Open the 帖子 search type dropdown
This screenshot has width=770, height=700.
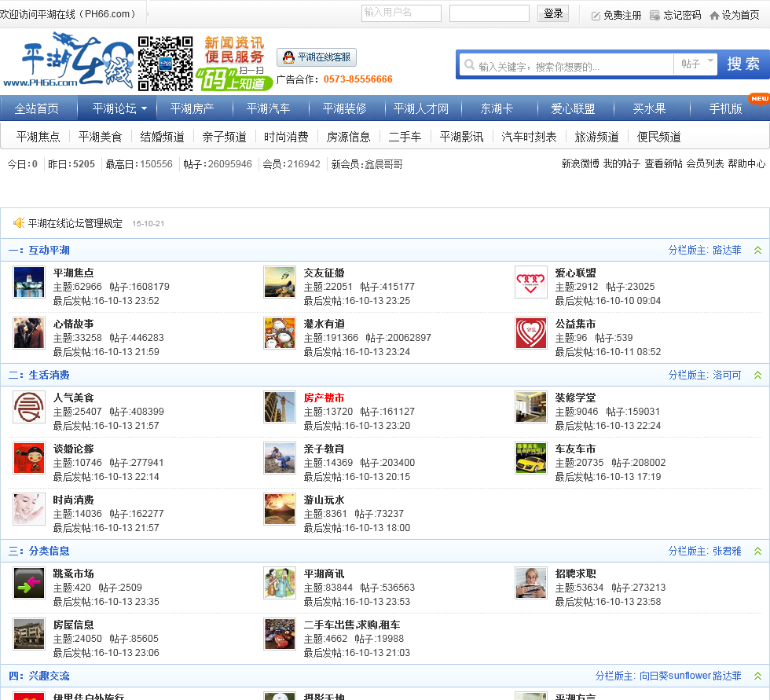point(696,64)
